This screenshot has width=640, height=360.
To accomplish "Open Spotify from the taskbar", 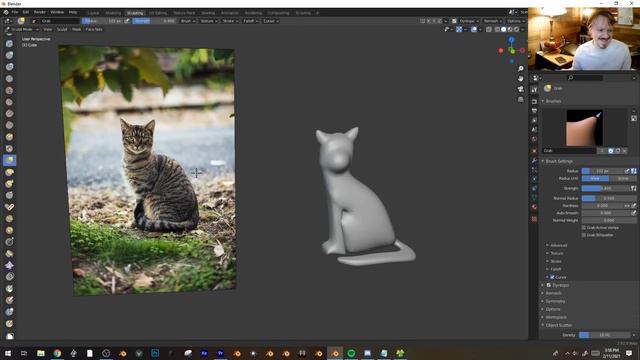I will [351, 353].
